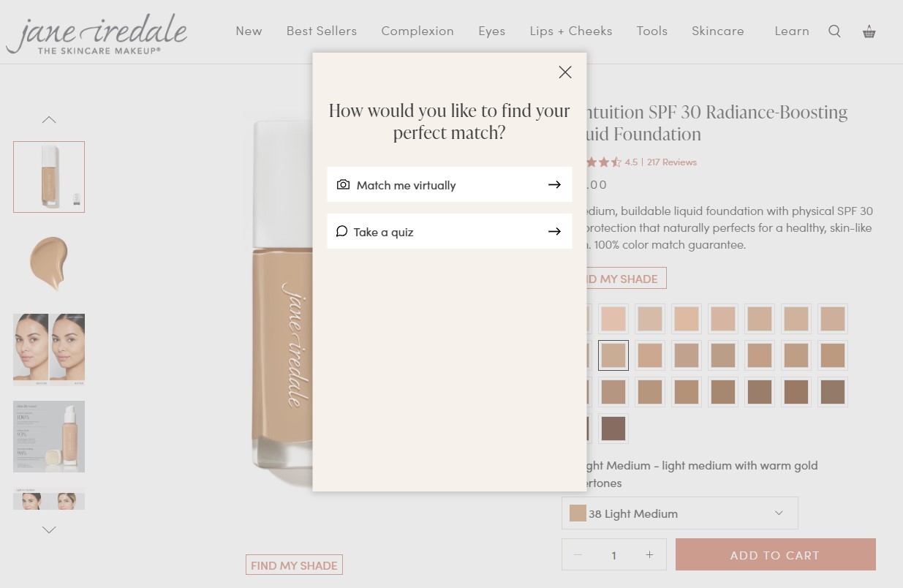This screenshot has width=903, height=588.
Task: Select the rightmost swatch in the third row
Action: click(x=833, y=392)
